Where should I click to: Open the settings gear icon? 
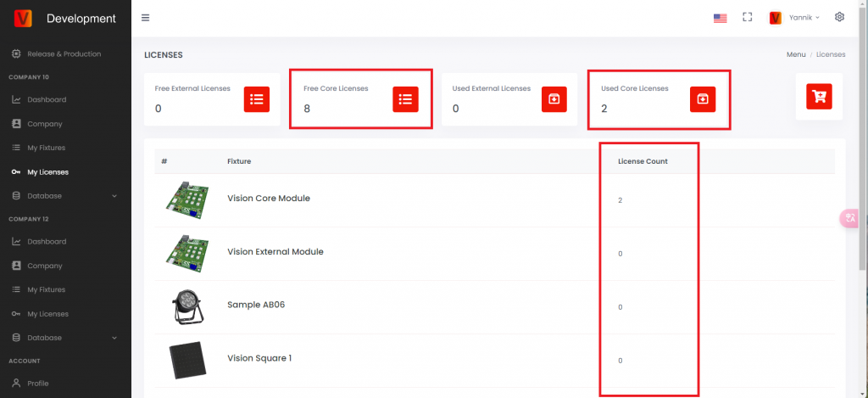(x=839, y=17)
